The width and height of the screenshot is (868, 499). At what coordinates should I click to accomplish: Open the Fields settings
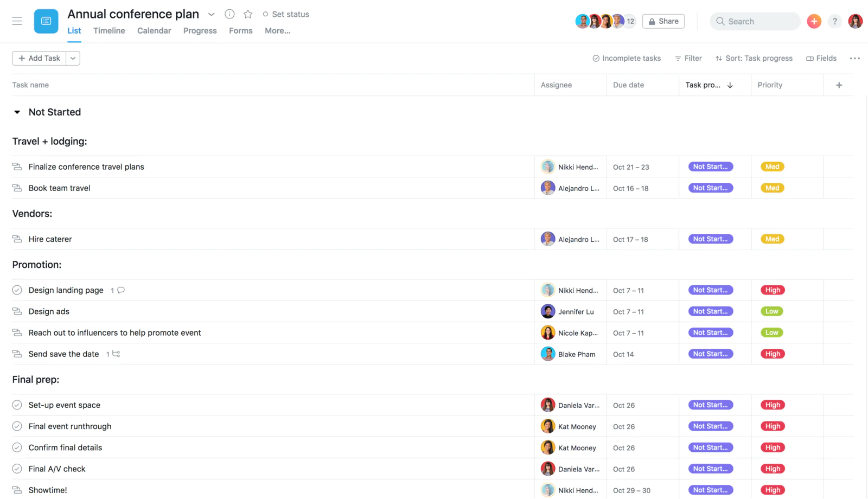(x=821, y=58)
